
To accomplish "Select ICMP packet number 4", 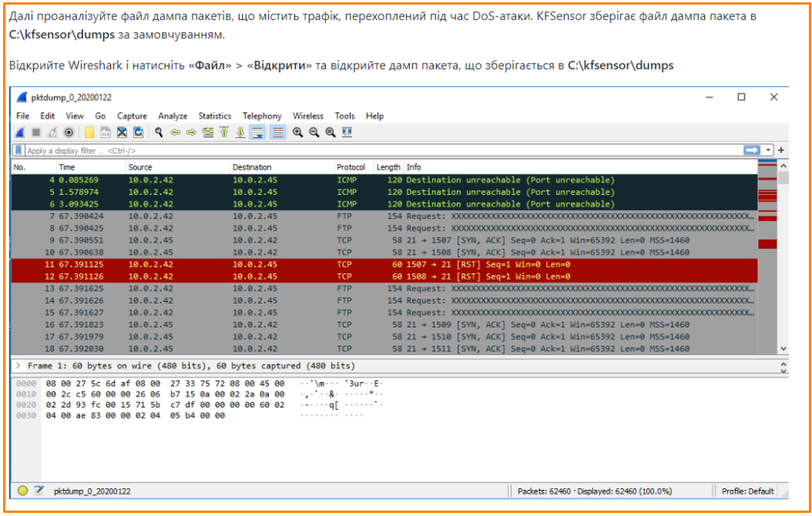I will [x=385, y=180].
